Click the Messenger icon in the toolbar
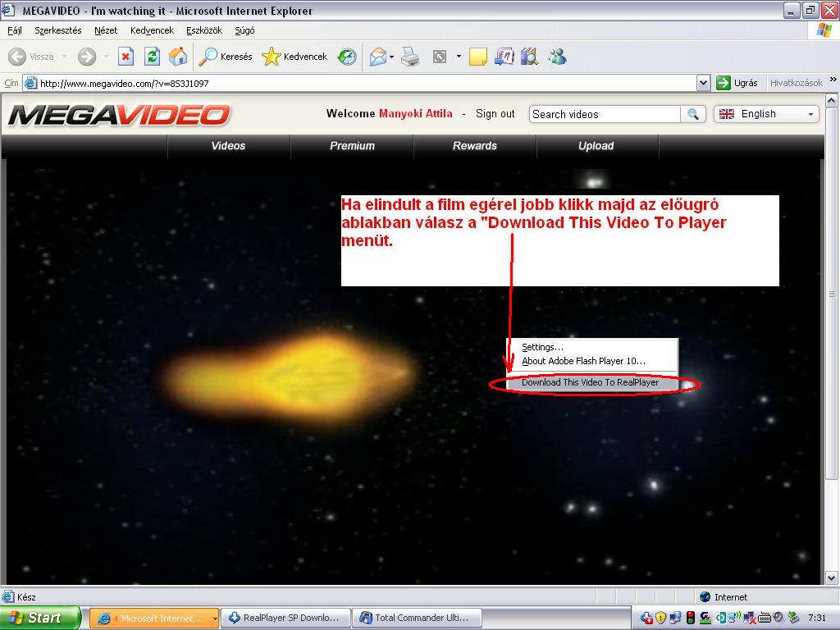This screenshot has height=630, width=840. (557, 57)
